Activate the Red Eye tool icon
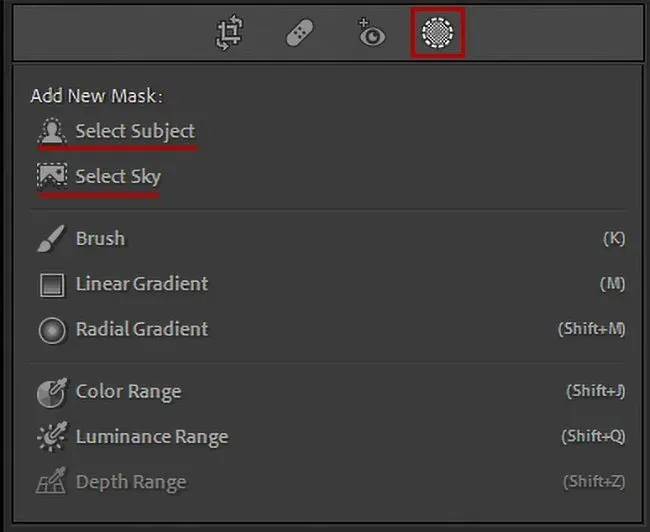This screenshot has width=650, height=532. (371, 34)
